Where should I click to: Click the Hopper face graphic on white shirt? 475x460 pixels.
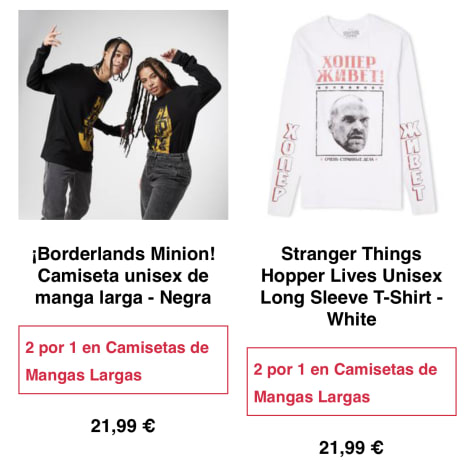(x=349, y=124)
